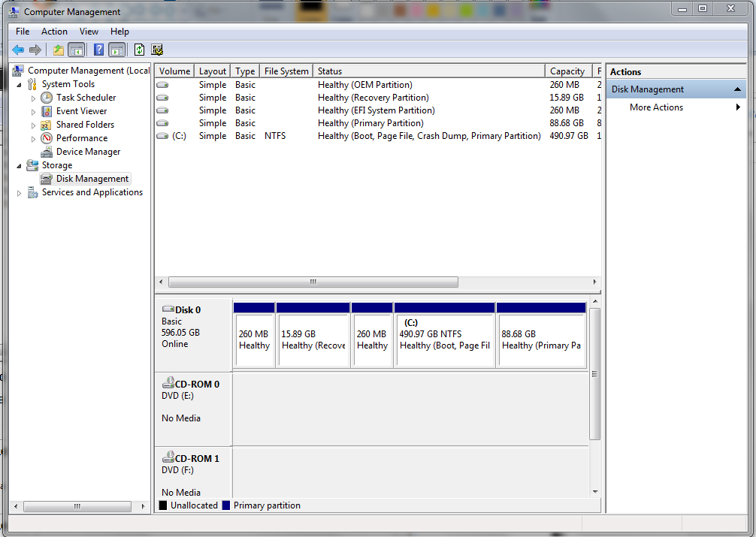The width and height of the screenshot is (756, 537).
Task: Expand the Task Scheduler arrow
Action: click(33, 98)
